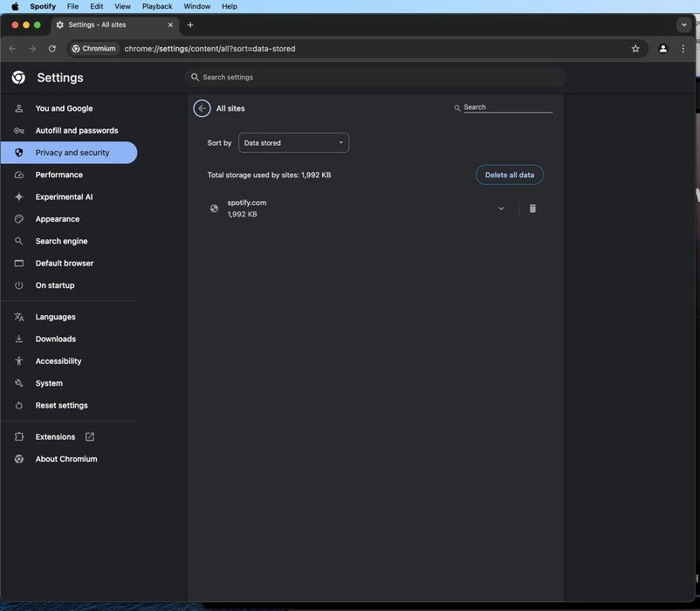700x611 pixels.
Task: Click the Apple menu icon
Action: [15, 6]
